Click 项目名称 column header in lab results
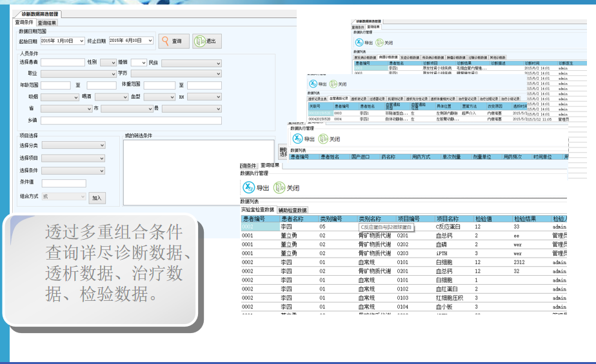The height and width of the screenshot is (364, 596). [x=454, y=218]
